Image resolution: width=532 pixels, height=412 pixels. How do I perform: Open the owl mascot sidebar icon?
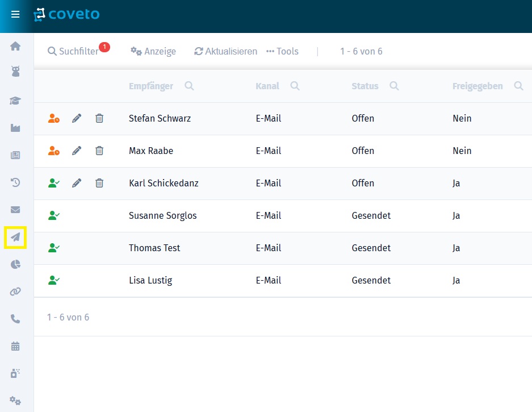point(15,72)
